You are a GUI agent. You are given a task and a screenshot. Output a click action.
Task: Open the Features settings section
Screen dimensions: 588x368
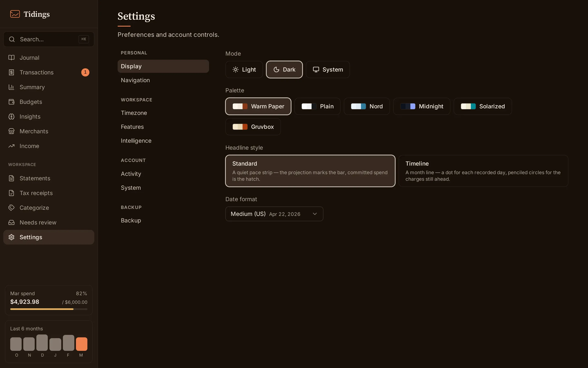click(163, 127)
